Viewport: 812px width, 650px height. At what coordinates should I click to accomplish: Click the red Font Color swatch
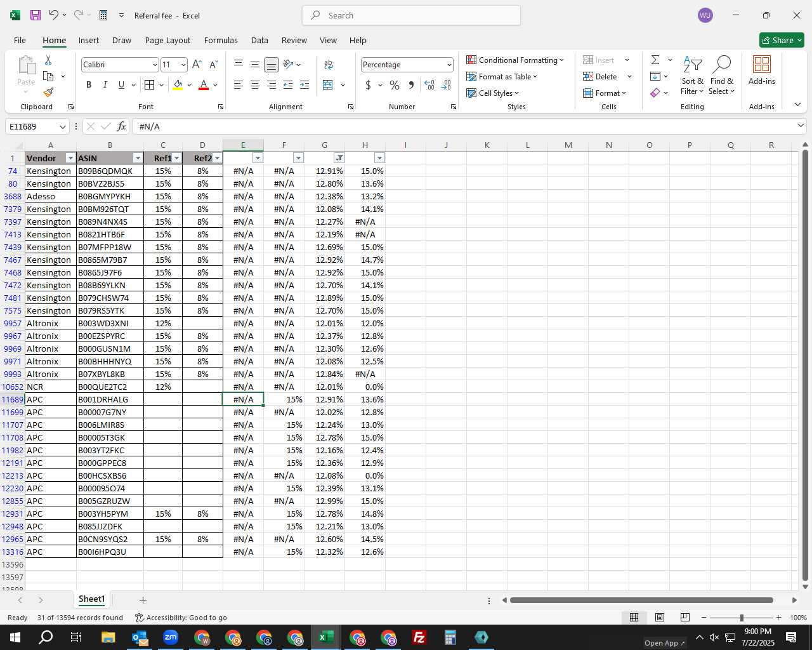click(x=204, y=84)
